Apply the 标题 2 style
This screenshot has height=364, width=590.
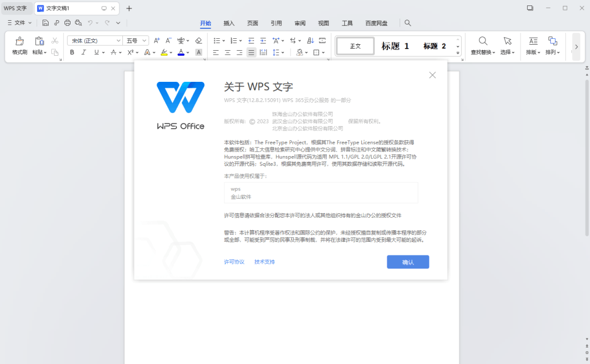[435, 46]
